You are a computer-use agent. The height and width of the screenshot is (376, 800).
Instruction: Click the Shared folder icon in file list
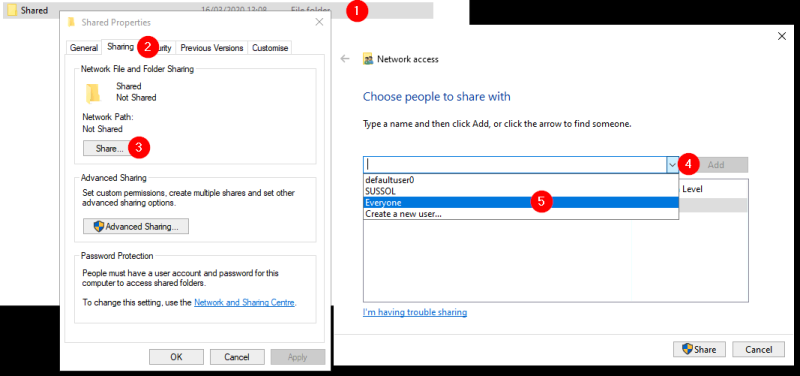(12, 10)
